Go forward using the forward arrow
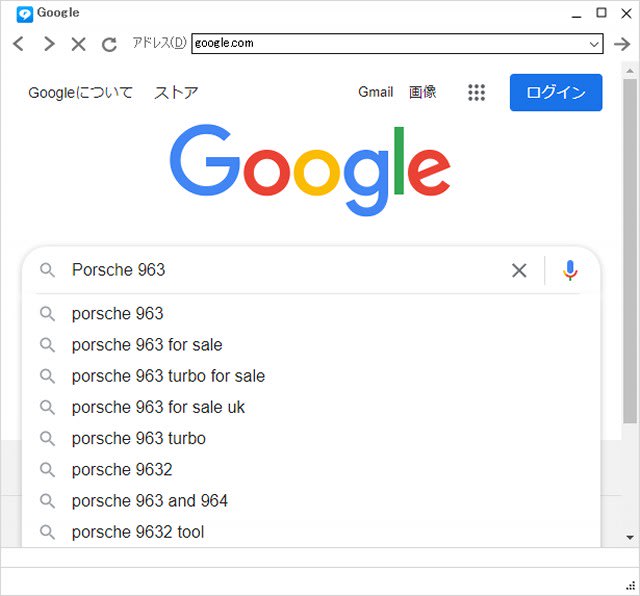This screenshot has width=640, height=596. click(x=49, y=44)
